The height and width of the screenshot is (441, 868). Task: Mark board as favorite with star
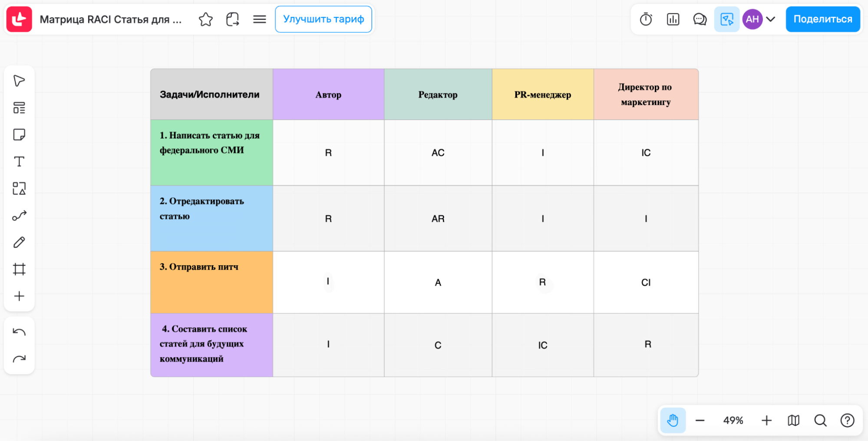point(205,19)
